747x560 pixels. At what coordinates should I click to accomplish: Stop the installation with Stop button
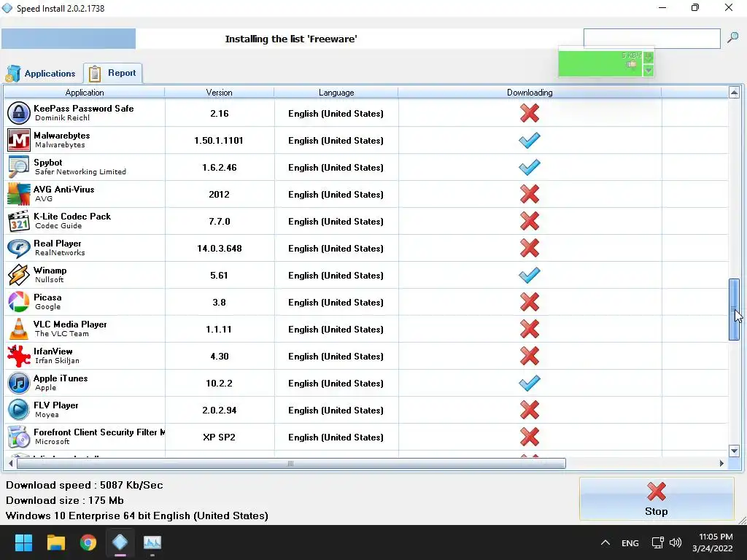657,499
